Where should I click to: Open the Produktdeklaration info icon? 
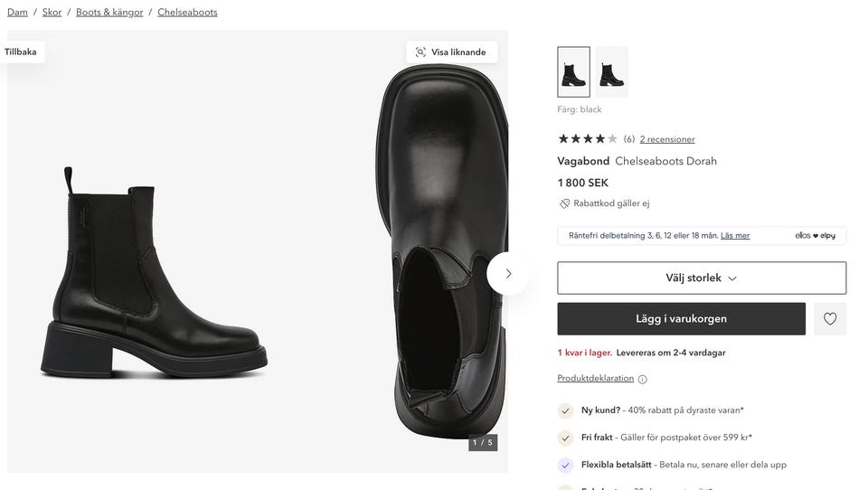tap(642, 380)
